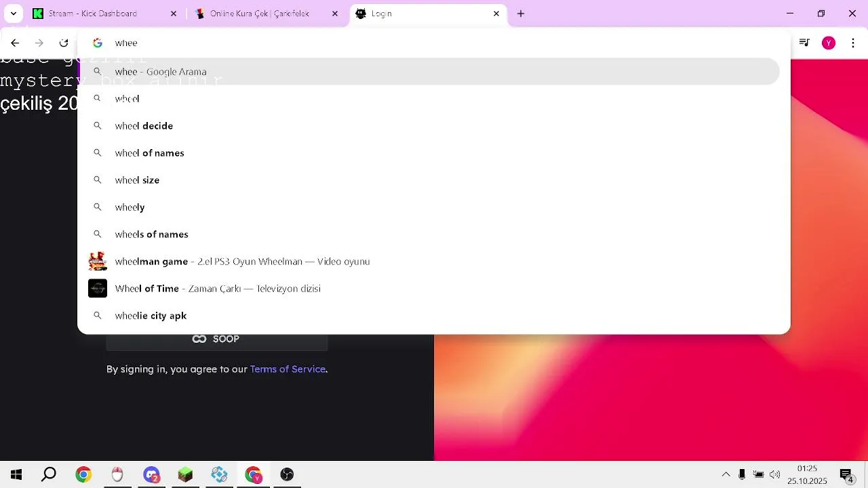Click the address bar containing 'whee'
Screen dimensions: 868x488
coord(434,43)
